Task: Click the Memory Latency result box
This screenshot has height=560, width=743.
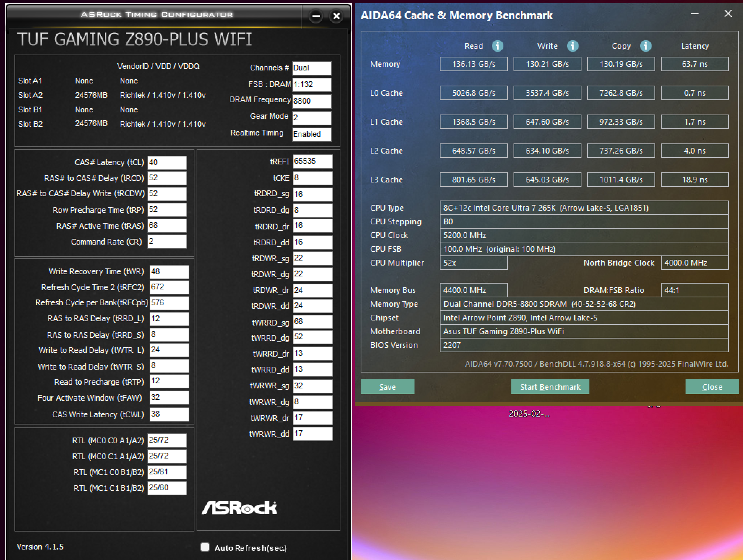Action: pos(694,64)
